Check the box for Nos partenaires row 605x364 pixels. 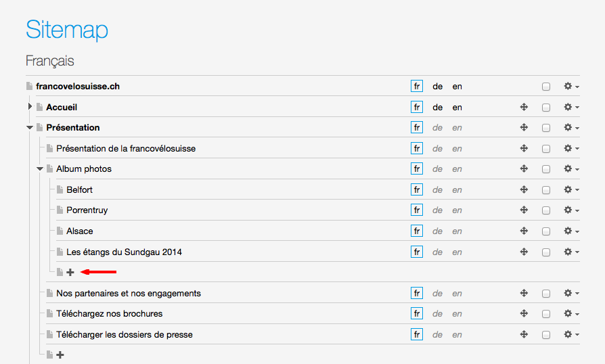546,294
